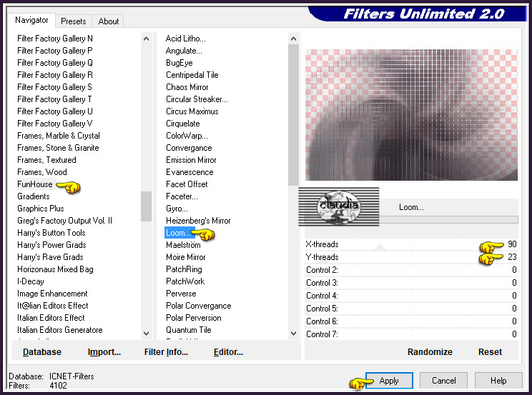Choose the Angulate... filter
The width and height of the screenshot is (532, 395).
(184, 51)
